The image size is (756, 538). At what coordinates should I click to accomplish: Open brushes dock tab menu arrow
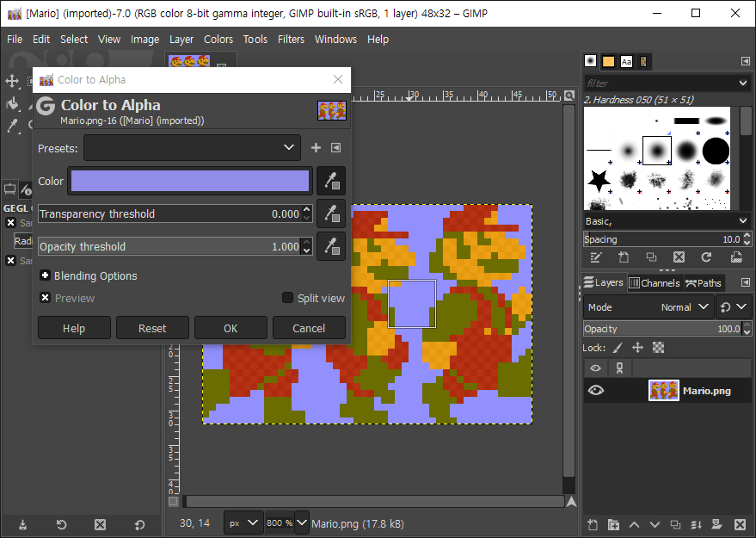click(746, 61)
